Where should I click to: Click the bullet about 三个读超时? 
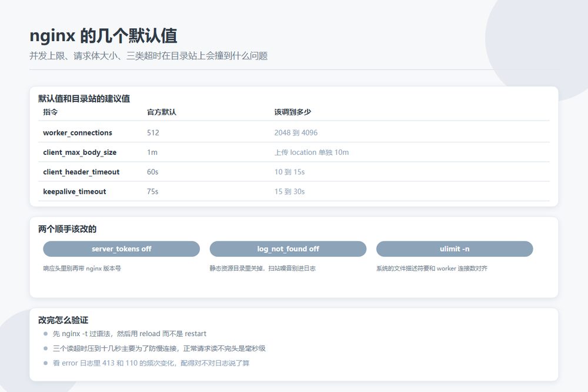(x=159, y=348)
